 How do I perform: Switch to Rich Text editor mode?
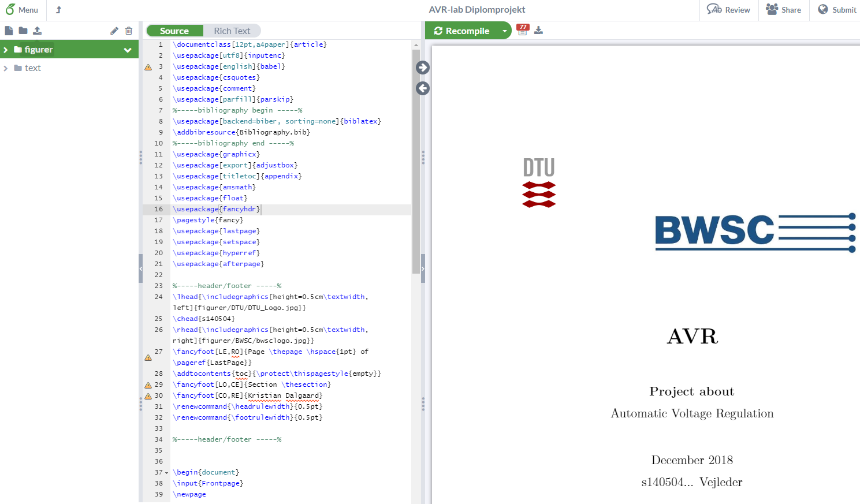(x=232, y=31)
